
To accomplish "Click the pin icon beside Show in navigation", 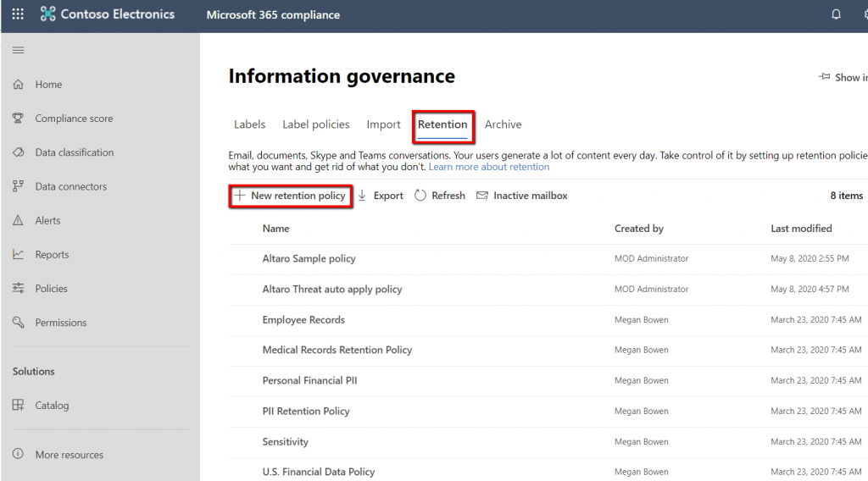I will tap(824, 77).
